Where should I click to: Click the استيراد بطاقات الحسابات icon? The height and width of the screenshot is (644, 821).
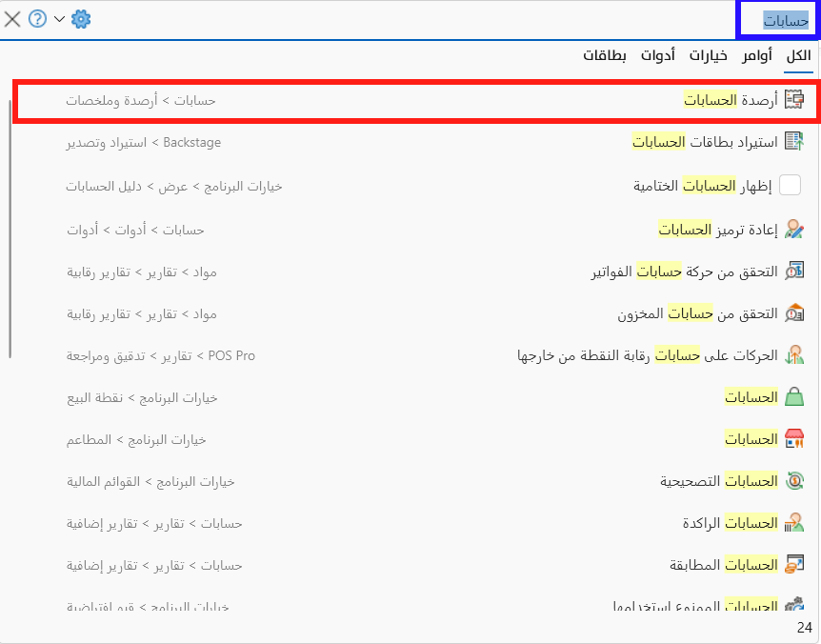pos(793,142)
